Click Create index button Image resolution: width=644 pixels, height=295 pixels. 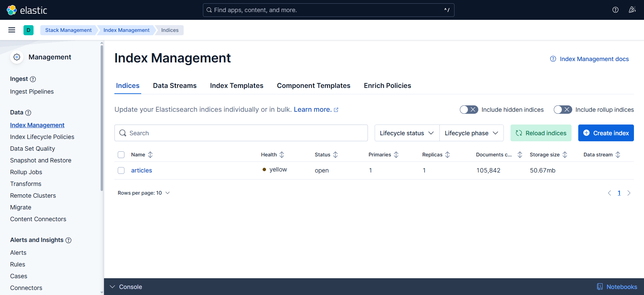[x=606, y=133]
